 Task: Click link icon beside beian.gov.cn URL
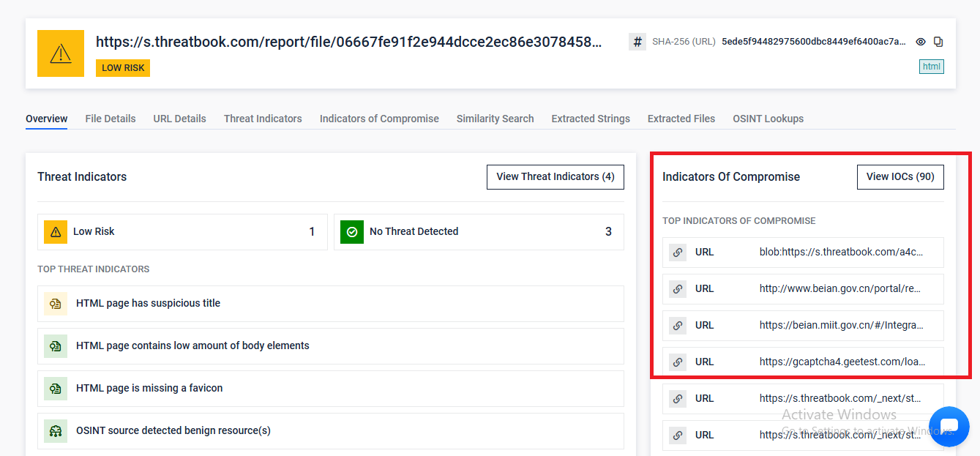pyautogui.click(x=678, y=289)
